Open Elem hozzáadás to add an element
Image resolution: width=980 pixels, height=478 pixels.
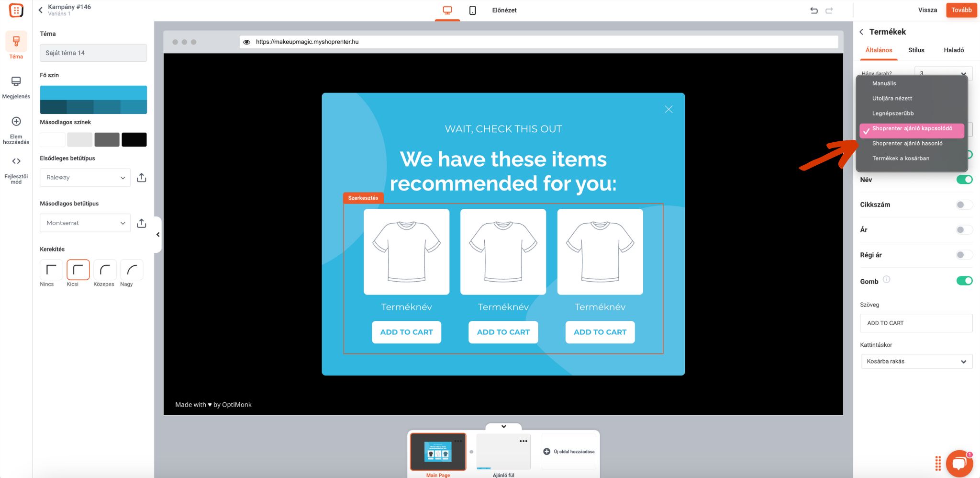16,130
